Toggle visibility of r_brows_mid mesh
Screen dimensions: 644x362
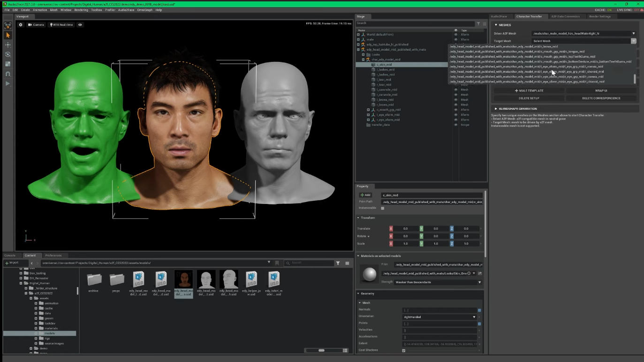click(x=455, y=105)
